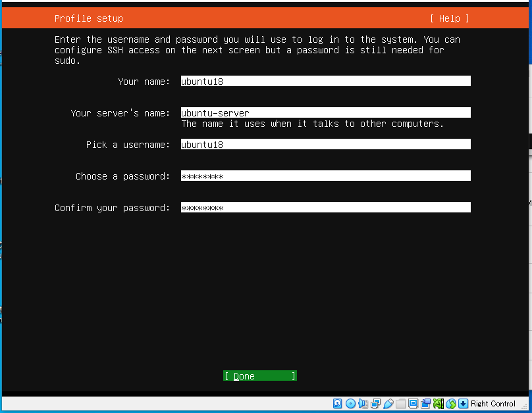Click the audio indicator in status bar

pos(363,404)
